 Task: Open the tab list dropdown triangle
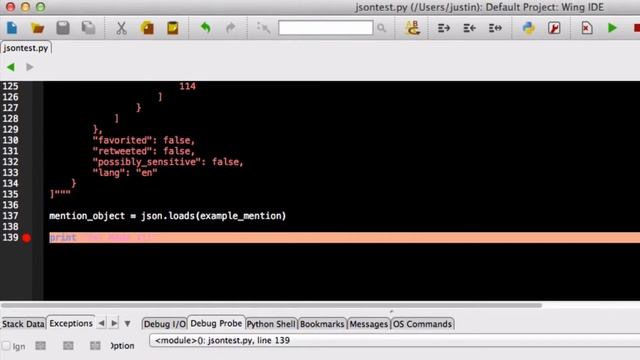point(127,324)
